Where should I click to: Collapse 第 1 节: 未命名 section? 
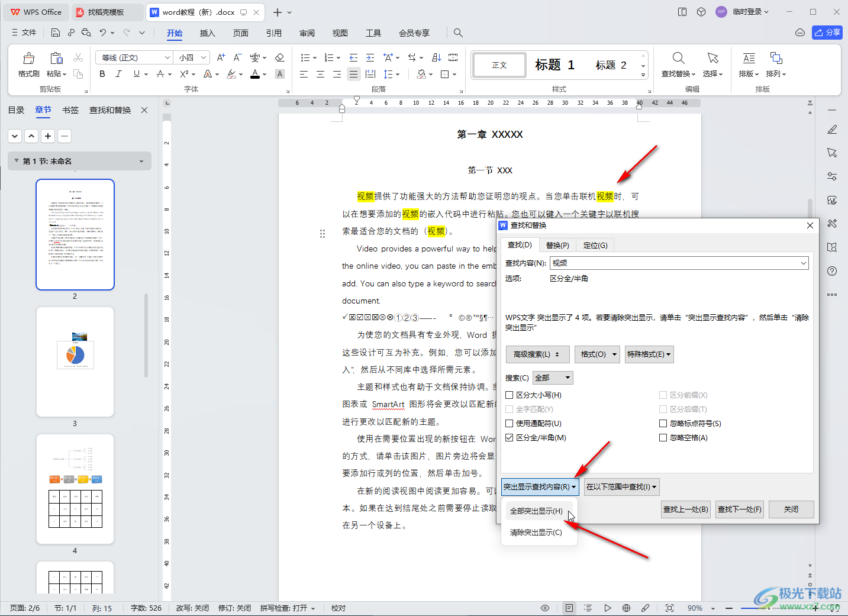16,161
